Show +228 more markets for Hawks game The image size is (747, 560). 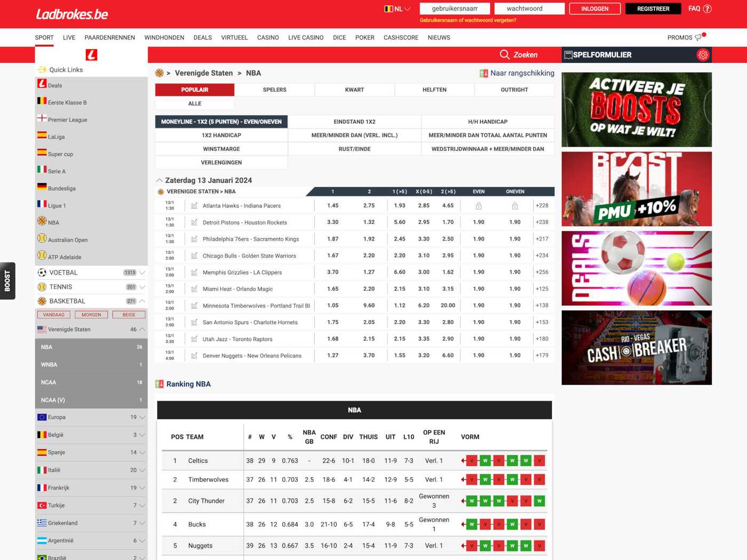[543, 206]
